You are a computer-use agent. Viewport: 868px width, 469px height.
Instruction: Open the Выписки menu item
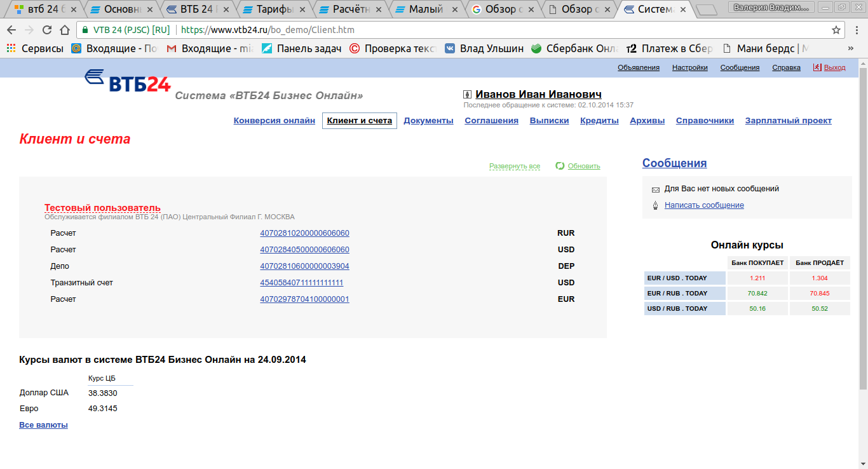click(549, 121)
